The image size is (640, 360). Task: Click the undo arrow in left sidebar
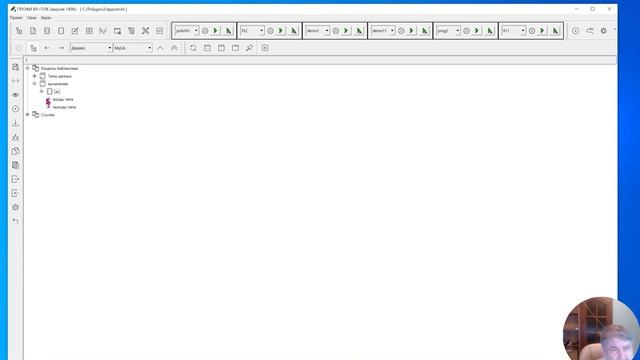click(16, 221)
